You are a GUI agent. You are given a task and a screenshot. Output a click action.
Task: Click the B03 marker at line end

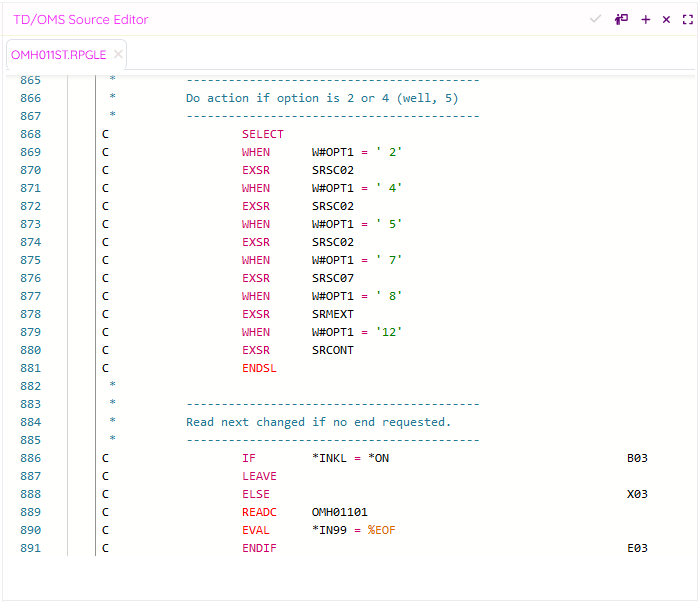[x=637, y=458]
